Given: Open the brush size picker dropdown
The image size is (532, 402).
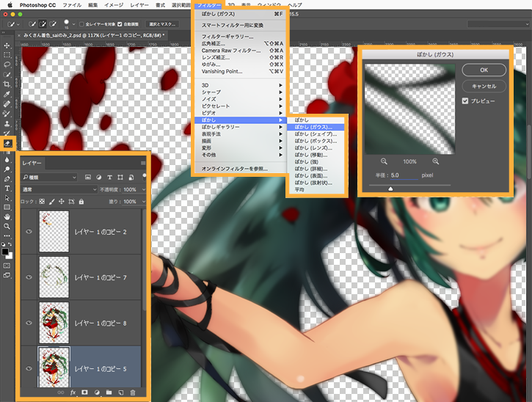Looking at the screenshot, I should point(73,24).
